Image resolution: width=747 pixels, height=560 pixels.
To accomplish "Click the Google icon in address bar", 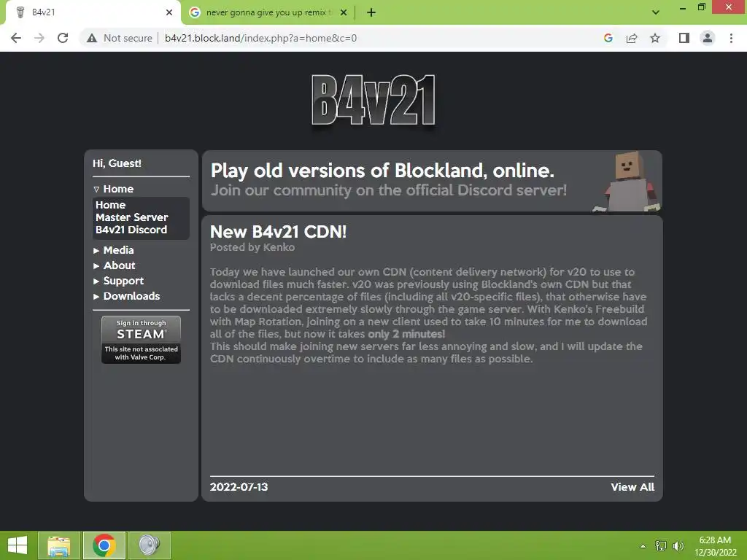I will pyautogui.click(x=608, y=38).
